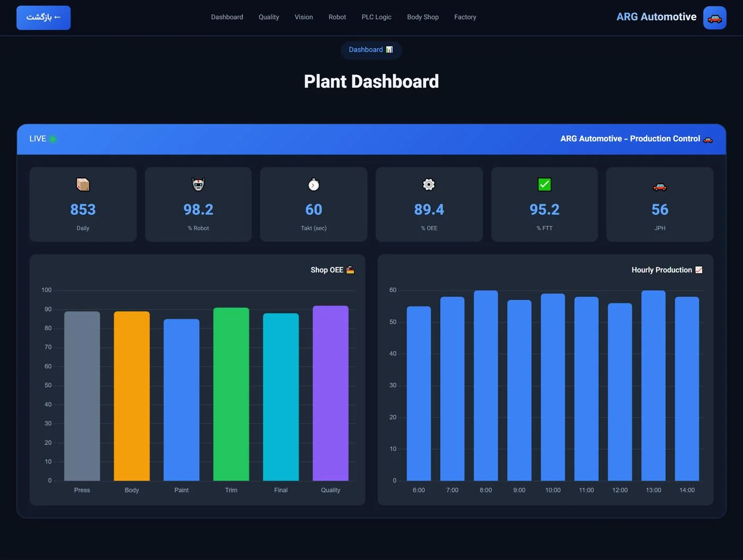Go to the Vision nav link
Screen dimensions: 743x560
304,17
